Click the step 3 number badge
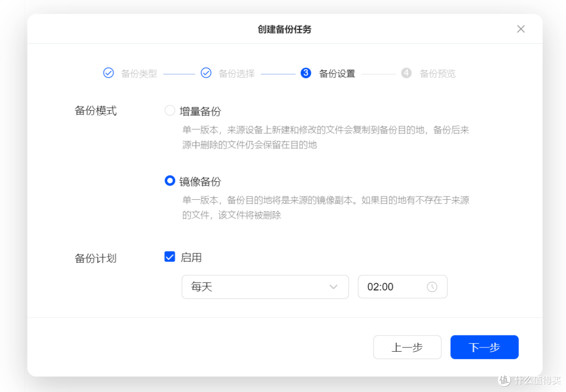 click(306, 73)
